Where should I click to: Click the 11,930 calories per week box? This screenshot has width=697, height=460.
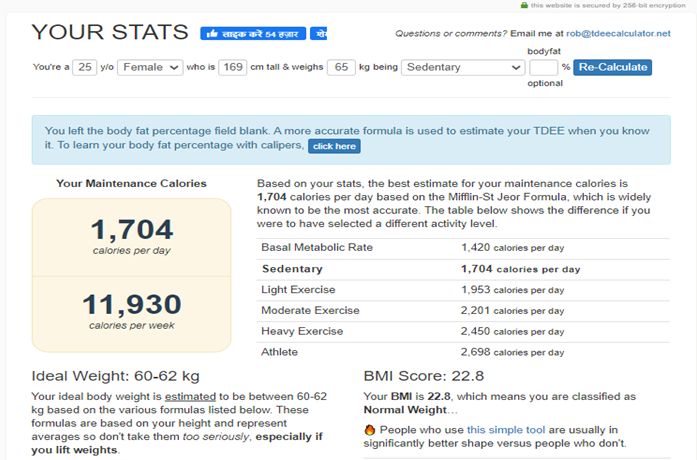131,311
